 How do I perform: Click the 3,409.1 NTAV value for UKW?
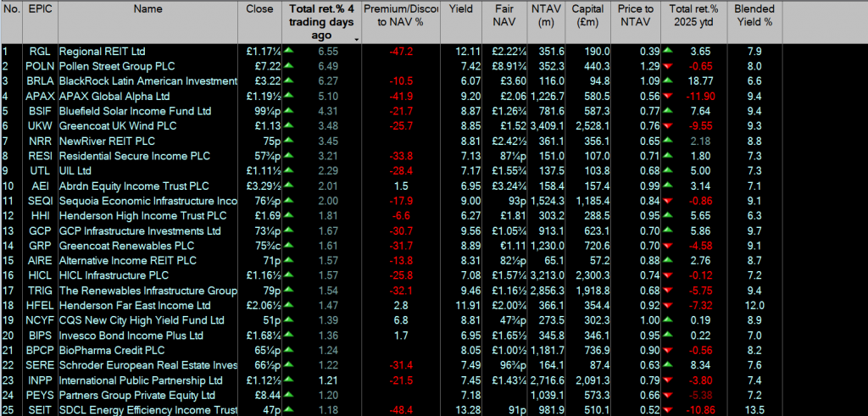(548, 126)
